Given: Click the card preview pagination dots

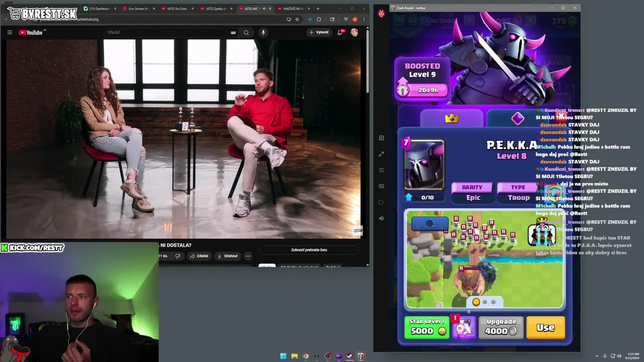Looking at the screenshot, I should [485, 302].
